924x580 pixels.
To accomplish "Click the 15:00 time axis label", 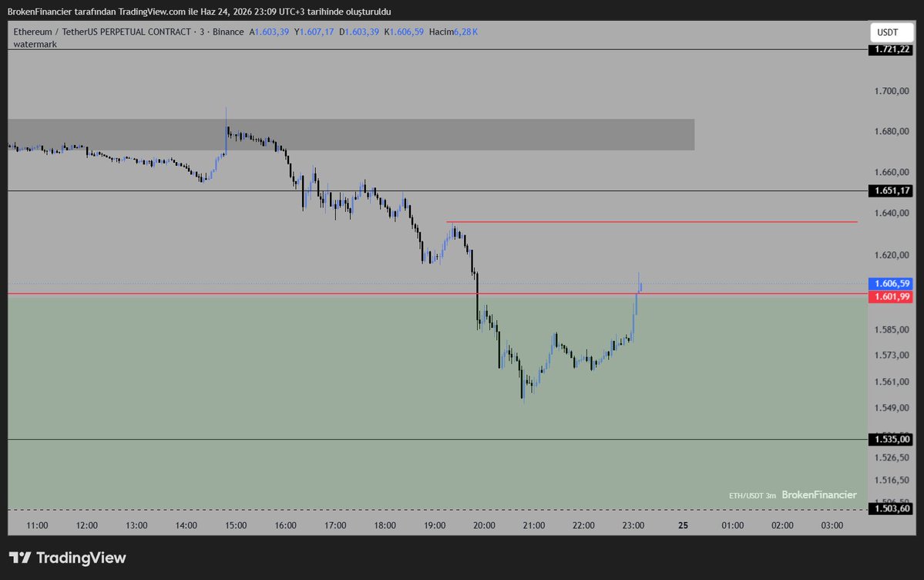I will point(236,525).
